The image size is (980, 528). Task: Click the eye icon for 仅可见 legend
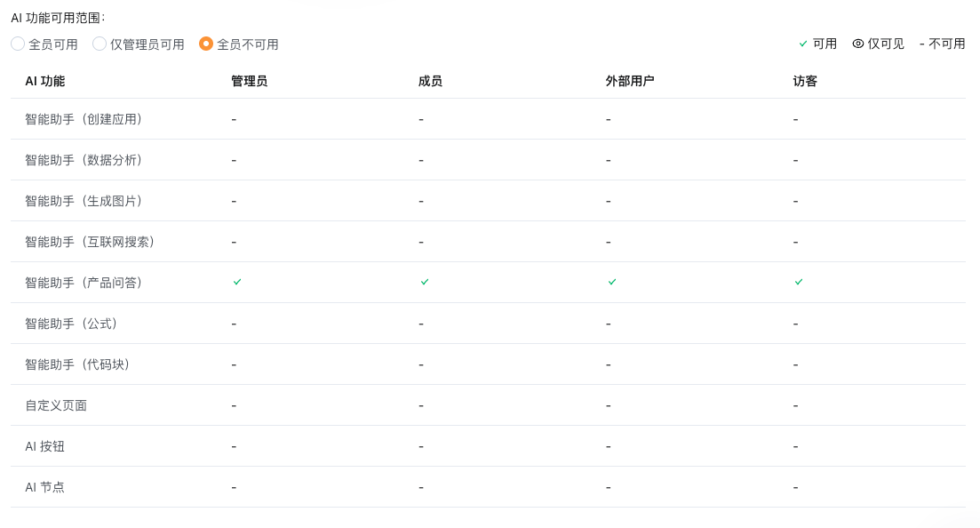[858, 44]
